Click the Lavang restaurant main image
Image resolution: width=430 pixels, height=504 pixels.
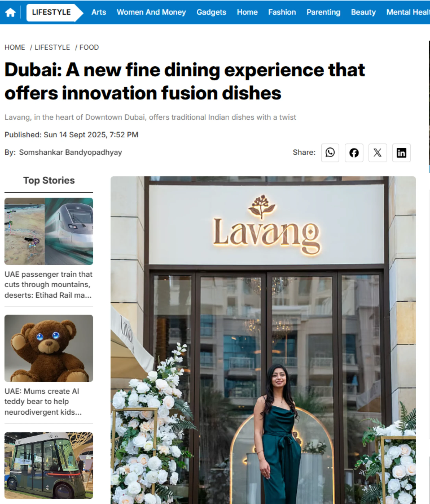[x=263, y=340]
